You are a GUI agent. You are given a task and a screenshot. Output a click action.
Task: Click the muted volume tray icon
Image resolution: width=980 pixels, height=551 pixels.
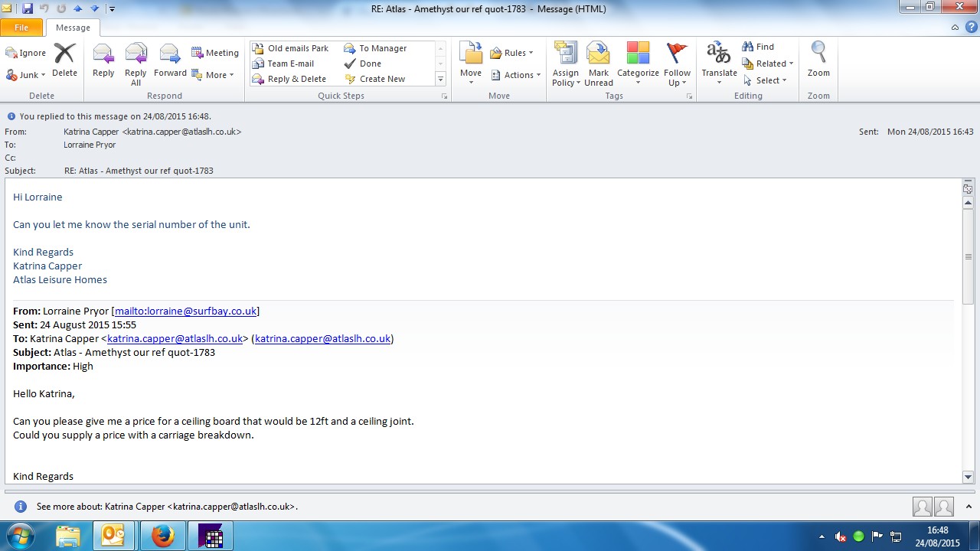[841, 536]
